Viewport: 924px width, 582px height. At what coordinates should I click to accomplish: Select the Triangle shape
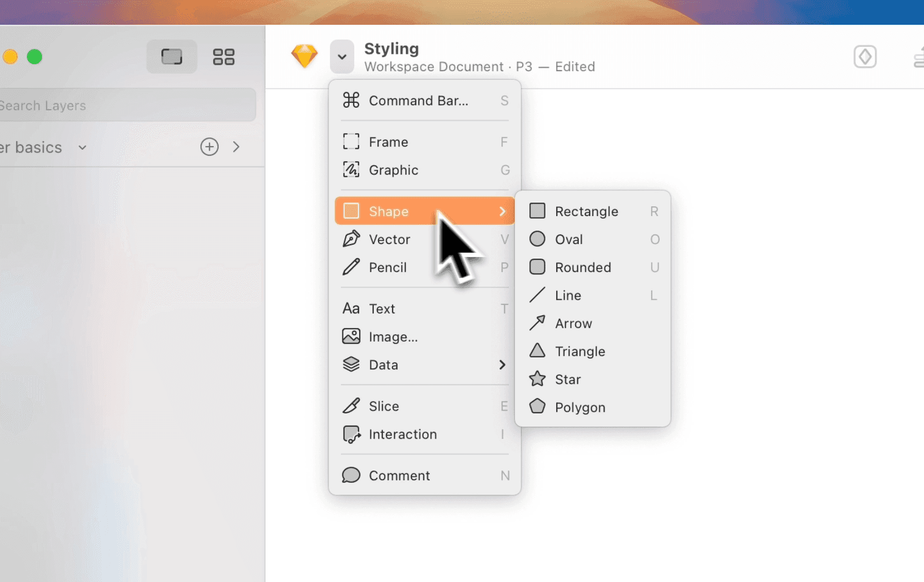click(x=593, y=351)
